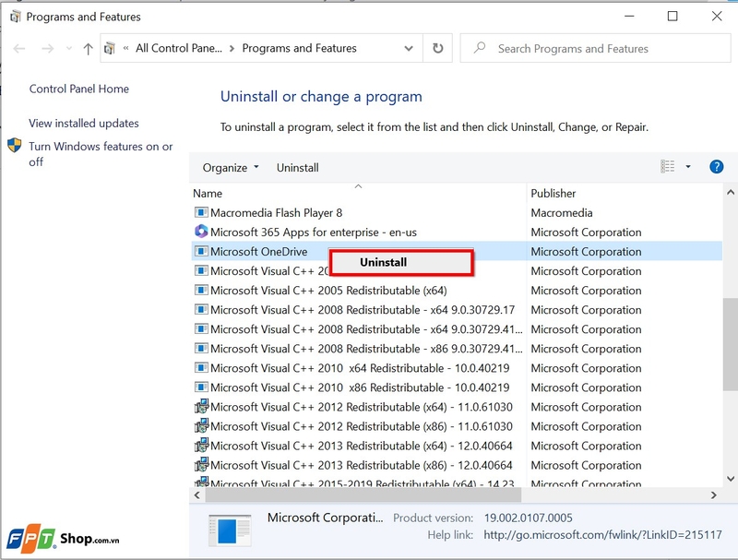This screenshot has width=738, height=560.
Task: Select Visual C++ 2005 Redistributable (x64)
Action: point(457,291)
